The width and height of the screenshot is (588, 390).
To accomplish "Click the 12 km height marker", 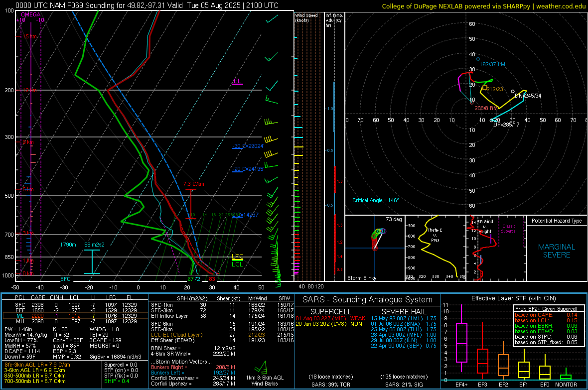I will pyautogui.click(x=29, y=90).
